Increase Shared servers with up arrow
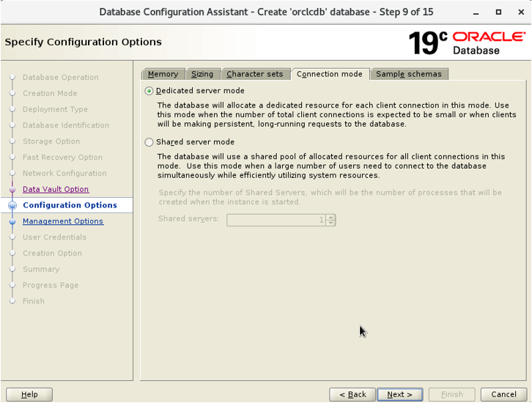532x403 pixels. (331, 217)
